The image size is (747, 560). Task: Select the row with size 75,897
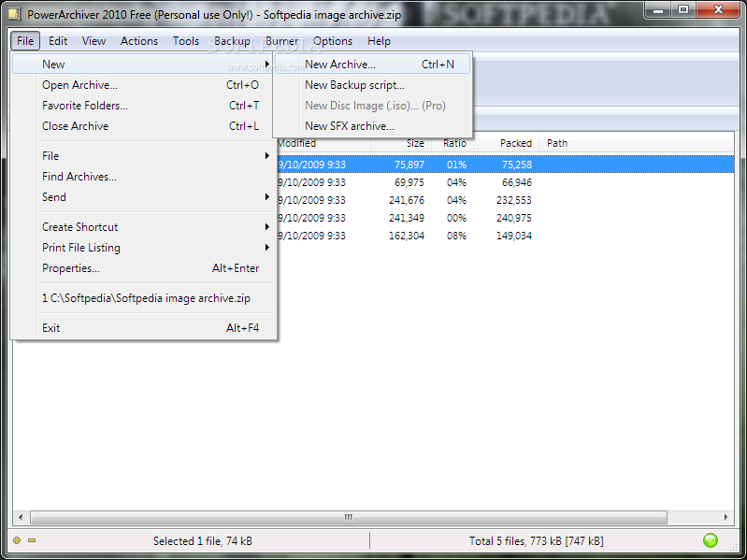[x=505, y=165]
